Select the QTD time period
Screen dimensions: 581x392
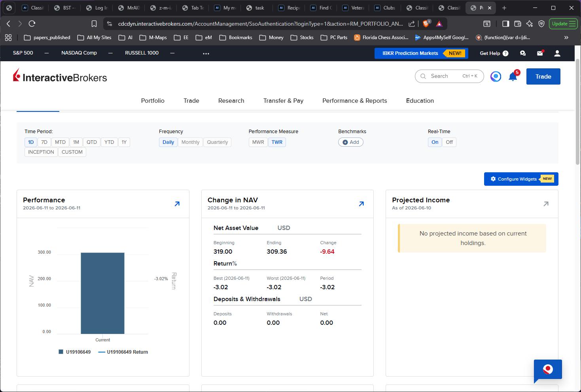pos(92,142)
